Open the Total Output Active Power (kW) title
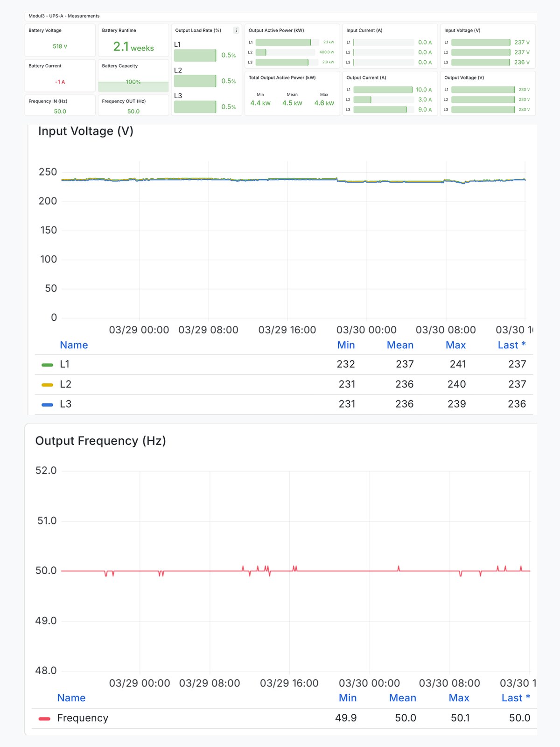Screen dimensions: 560x747 (282, 78)
